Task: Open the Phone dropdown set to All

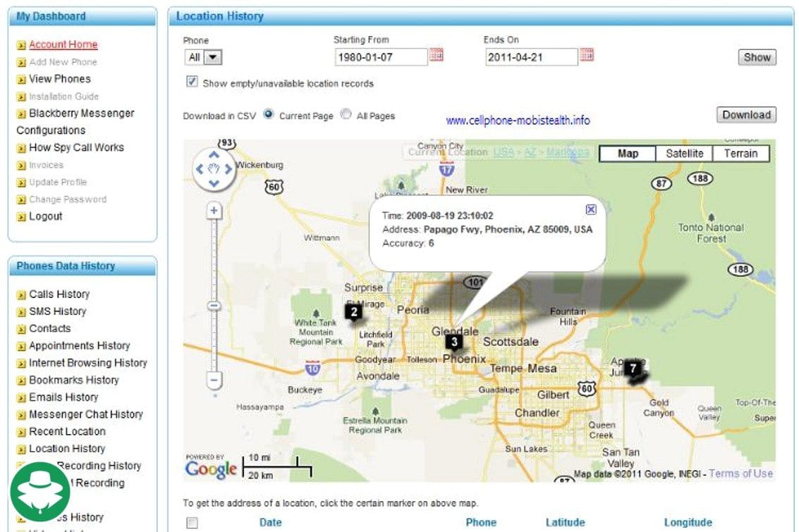Action: [x=203, y=57]
